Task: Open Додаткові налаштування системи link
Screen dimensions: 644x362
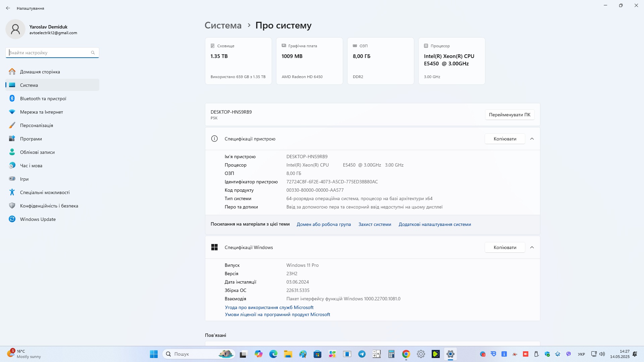Action: click(435, 224)
